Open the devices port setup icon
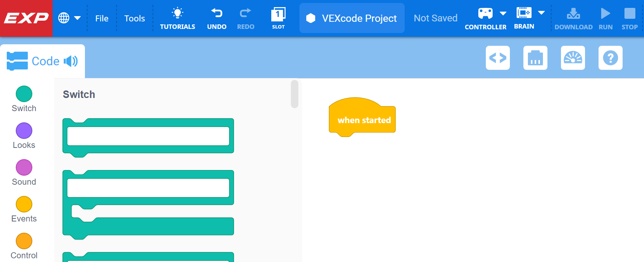The image size is (644, 262). pos(535,58)
